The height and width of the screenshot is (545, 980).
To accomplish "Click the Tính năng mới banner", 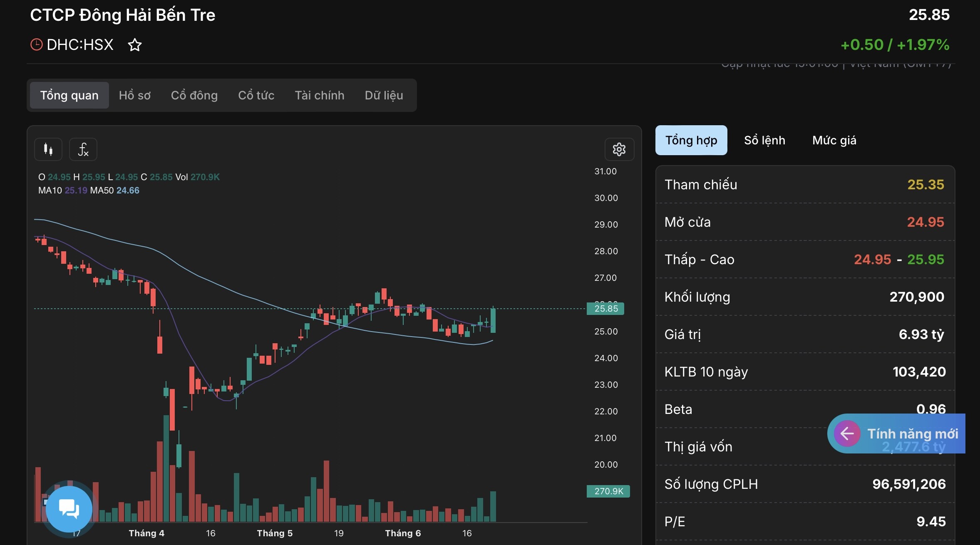I will pos(912,434).
